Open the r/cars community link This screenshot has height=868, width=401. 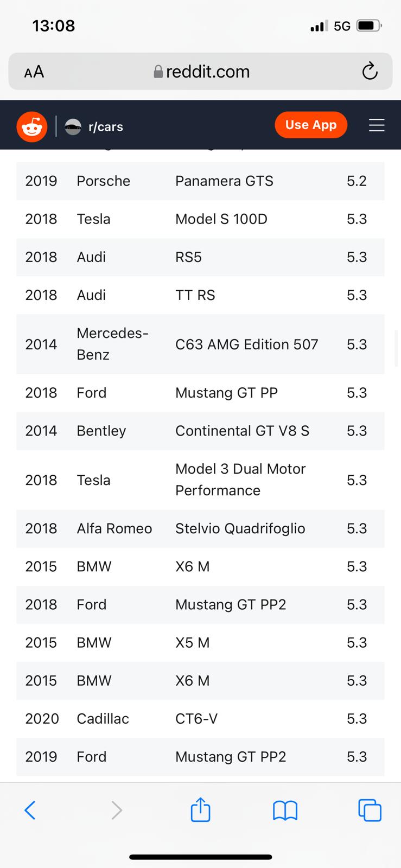[x=106, y=127]
